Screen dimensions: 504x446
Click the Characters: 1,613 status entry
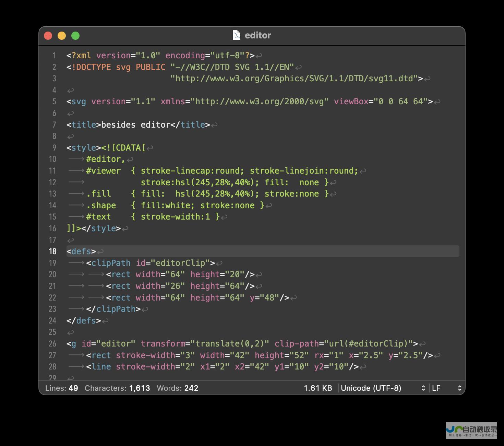tap(117, 388)
